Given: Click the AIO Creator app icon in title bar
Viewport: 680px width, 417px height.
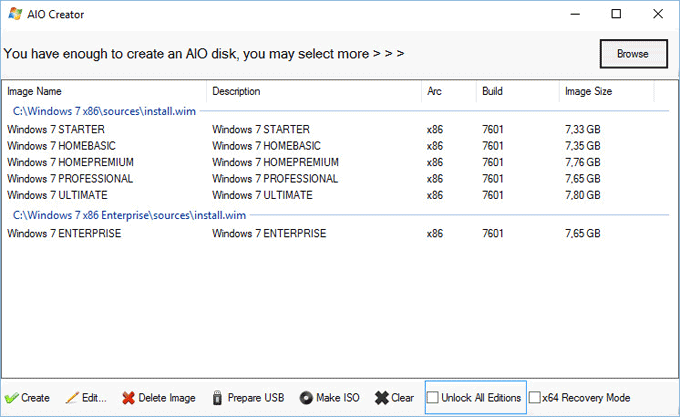Looking at the screenshot, I should [15, 14].
